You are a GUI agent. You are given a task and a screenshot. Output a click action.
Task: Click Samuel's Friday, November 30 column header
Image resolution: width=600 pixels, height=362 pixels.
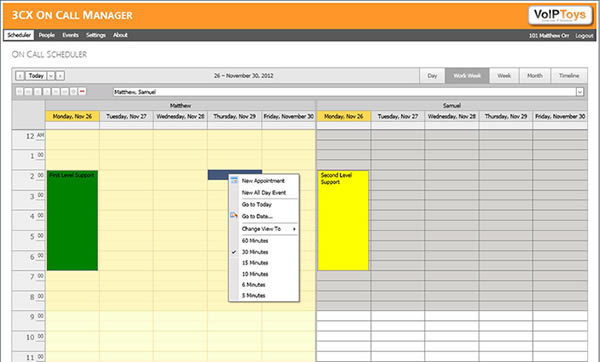[x=560, y=116]
